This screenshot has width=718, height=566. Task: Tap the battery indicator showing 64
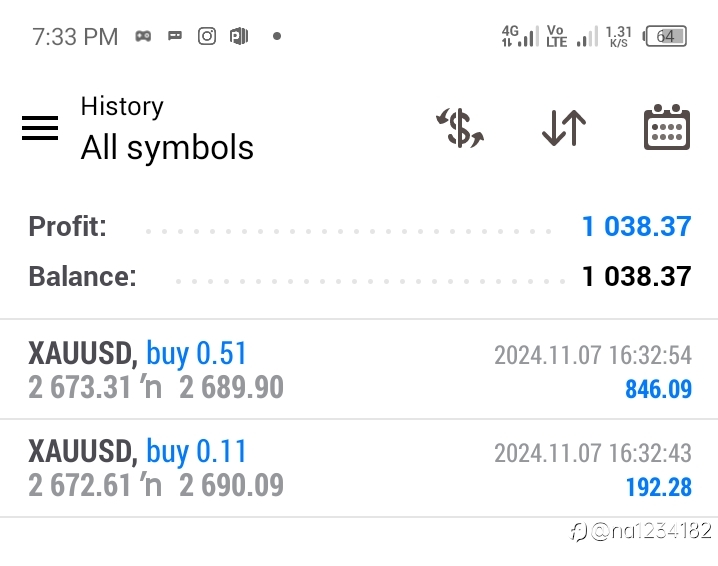665,36
